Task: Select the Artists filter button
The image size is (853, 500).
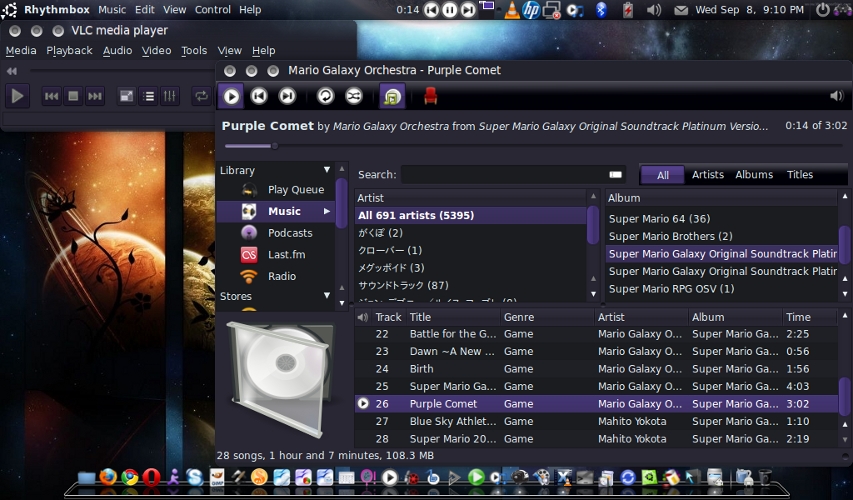Action: pos(708,175)
